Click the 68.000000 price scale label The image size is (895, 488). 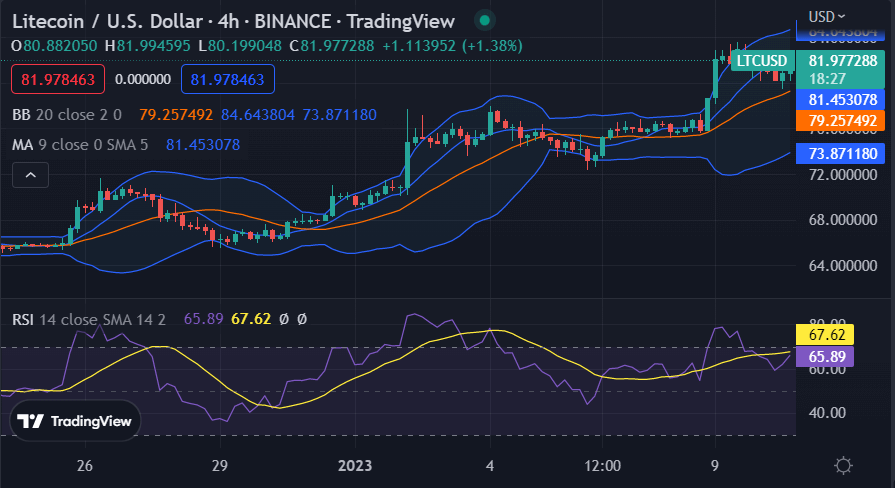pyautogui.click(x=843, y=220)
